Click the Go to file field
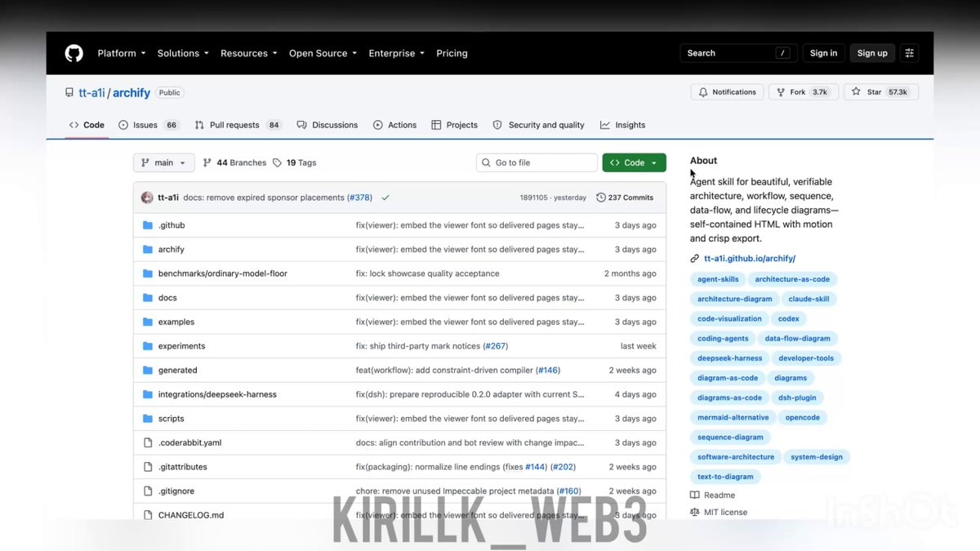This screenshot has height=551, width=980. click(537, 162)
